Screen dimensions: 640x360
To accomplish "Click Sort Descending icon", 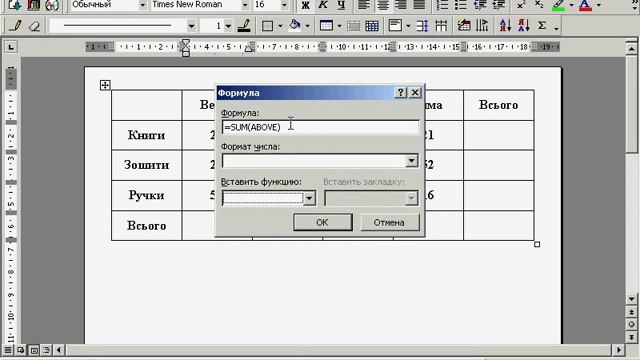I will pos(524,26).
